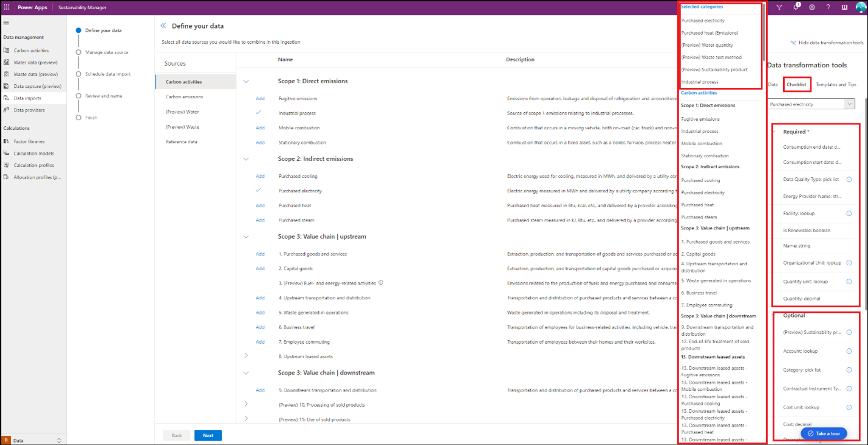
Task: Add the Mobile combustion category
Action: 260,127
